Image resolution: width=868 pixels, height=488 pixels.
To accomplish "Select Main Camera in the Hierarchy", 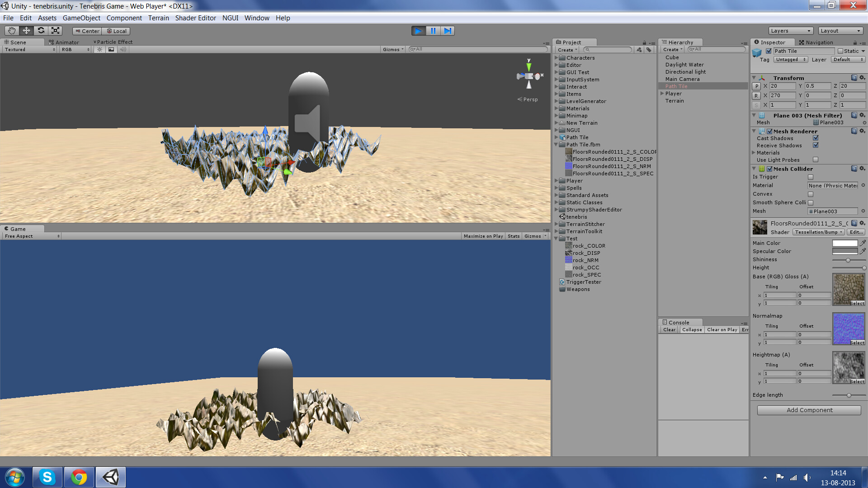I will pyautogui.click(x=682, y=79).
